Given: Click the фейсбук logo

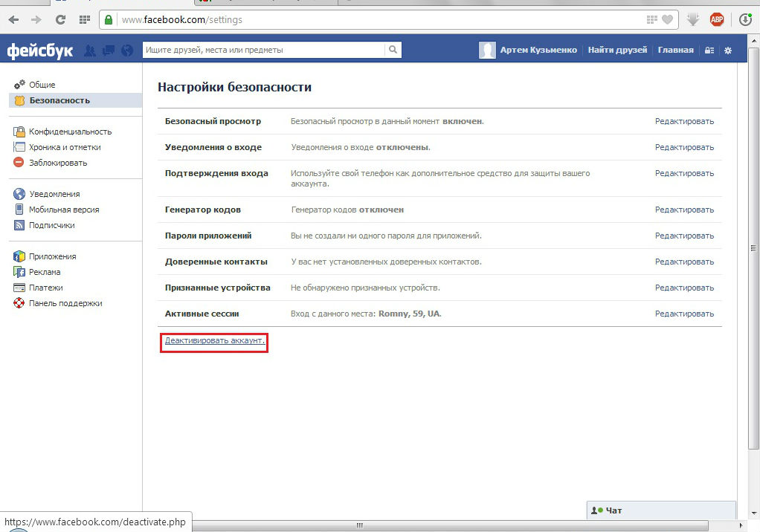Looking at the screenshot, I should click(x=39, y=51).
